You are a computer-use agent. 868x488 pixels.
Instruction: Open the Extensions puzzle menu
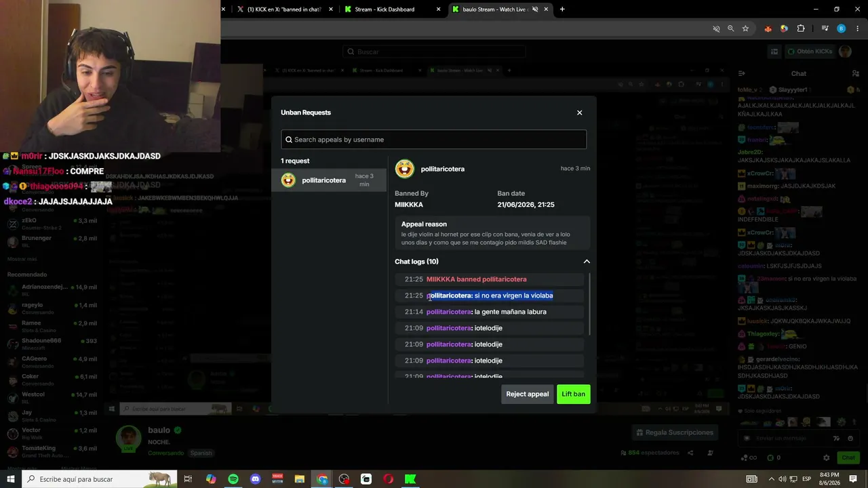coord(801,28)
